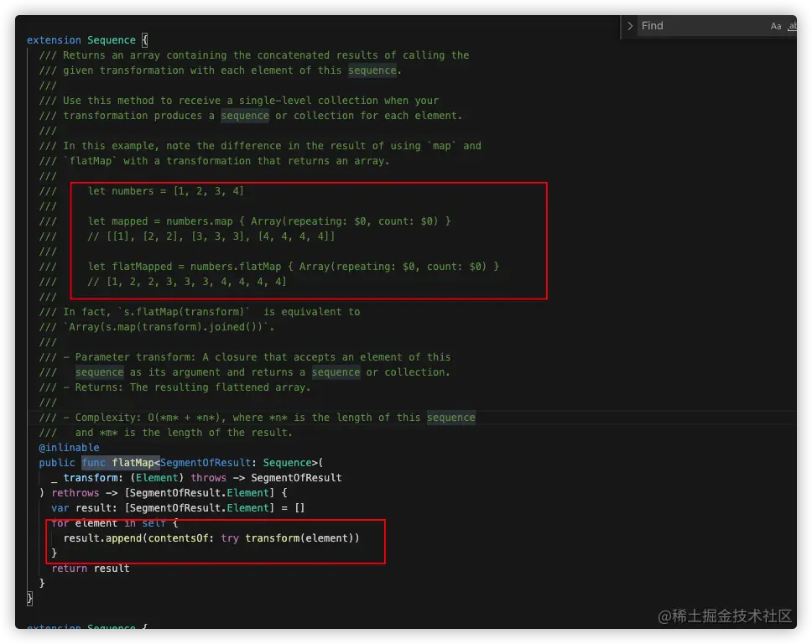This screenshot has height=644, width=812.
Task: Click comment line 'Returns an array containing the concatenated'
Action: coord(254,55)
